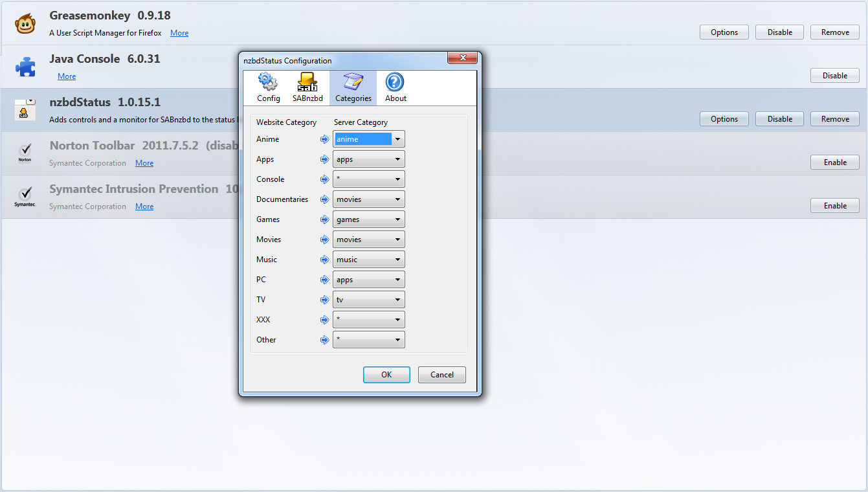Enable Symantec Intrusion Prevention add-on
The height and width of the screenshot is (492, 868).
[x=835, y=206]
